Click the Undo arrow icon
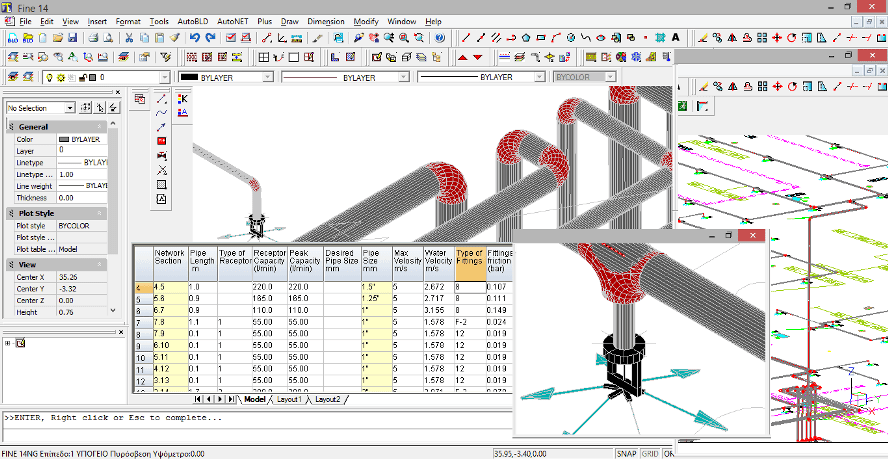 pyautogui.click(x=194, y=38)
